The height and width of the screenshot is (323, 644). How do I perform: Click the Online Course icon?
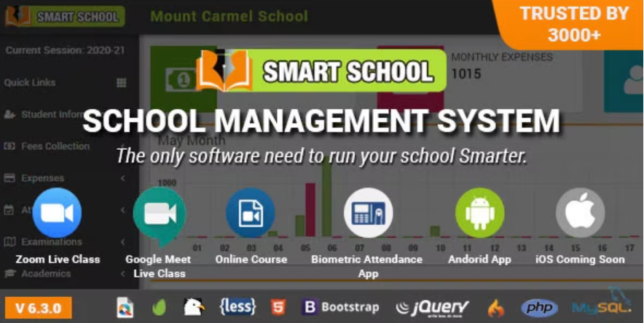[x=251, y=212]
